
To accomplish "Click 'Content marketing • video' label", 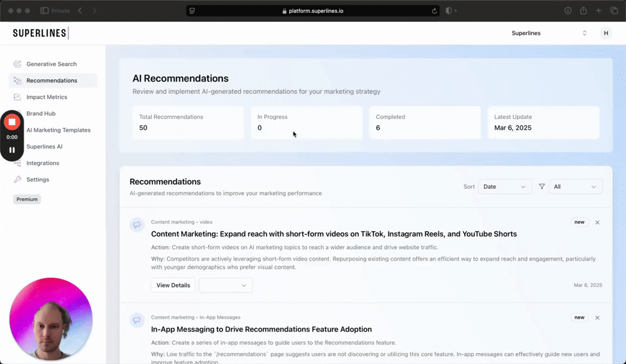I will [x=182, y=222].
